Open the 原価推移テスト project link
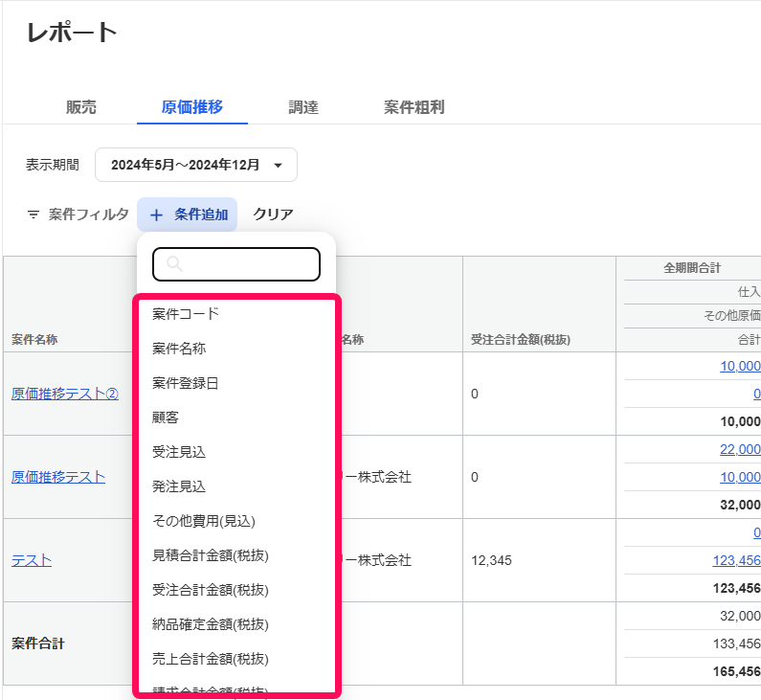 click(x=58, y=477)
